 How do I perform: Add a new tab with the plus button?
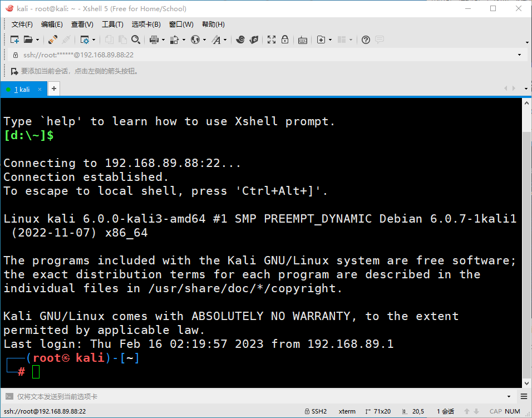tap(53, 89)
